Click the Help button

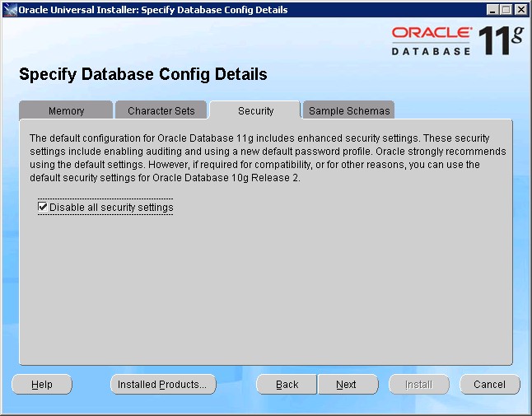pos(42,385)
